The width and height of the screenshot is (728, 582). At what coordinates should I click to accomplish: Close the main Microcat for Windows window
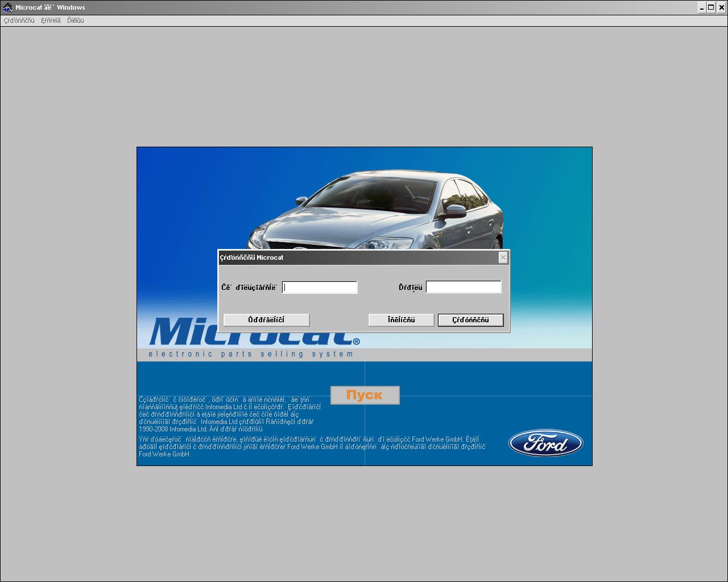tap(721, 7)
